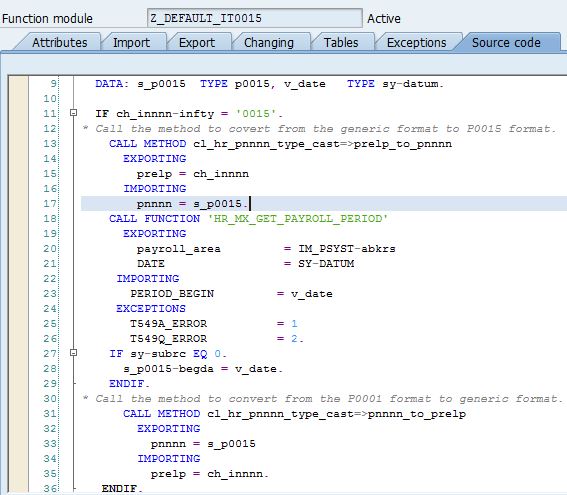Image resolution: width=567 pixels, height=495 pixels.
Task: Click the breakpoint margin beside line 17
Action: point(18,204)
